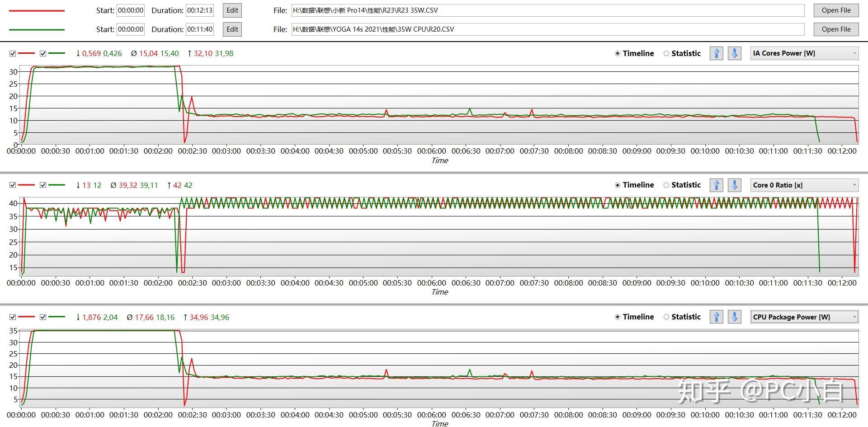The width and height of the screenshot is (868, 427).
Task: Click the Duration field showing 00:11:40
Action: coord(200,29)
